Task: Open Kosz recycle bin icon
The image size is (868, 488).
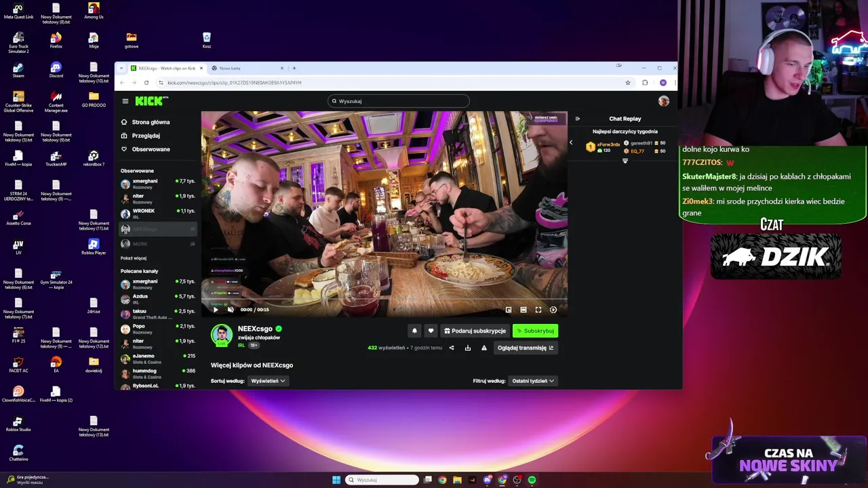Action: pos(207,41)
